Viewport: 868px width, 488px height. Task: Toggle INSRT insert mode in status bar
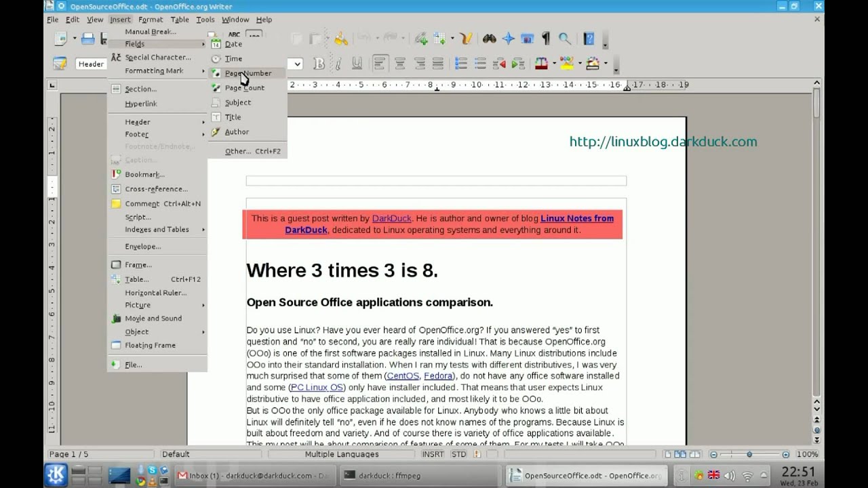433,454
